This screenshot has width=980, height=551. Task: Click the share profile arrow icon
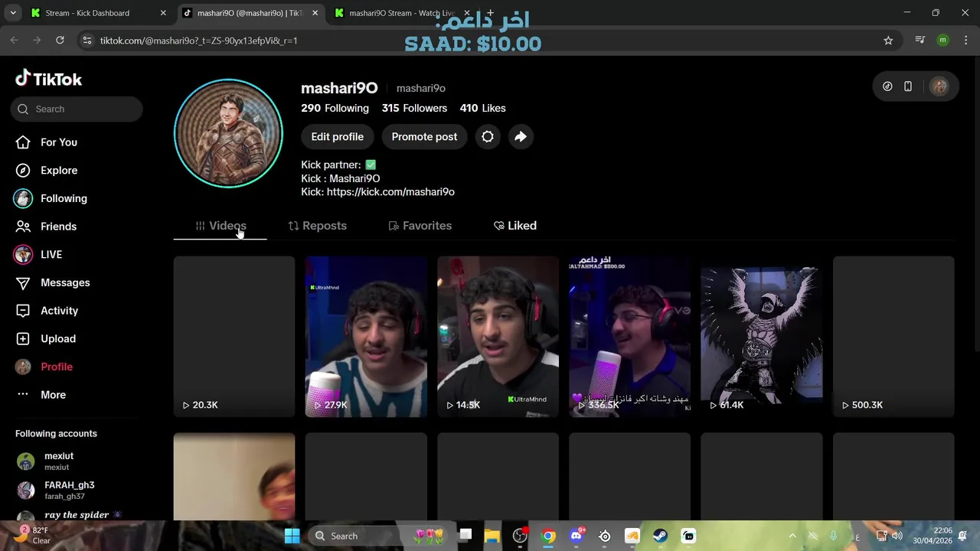point(521,137)
